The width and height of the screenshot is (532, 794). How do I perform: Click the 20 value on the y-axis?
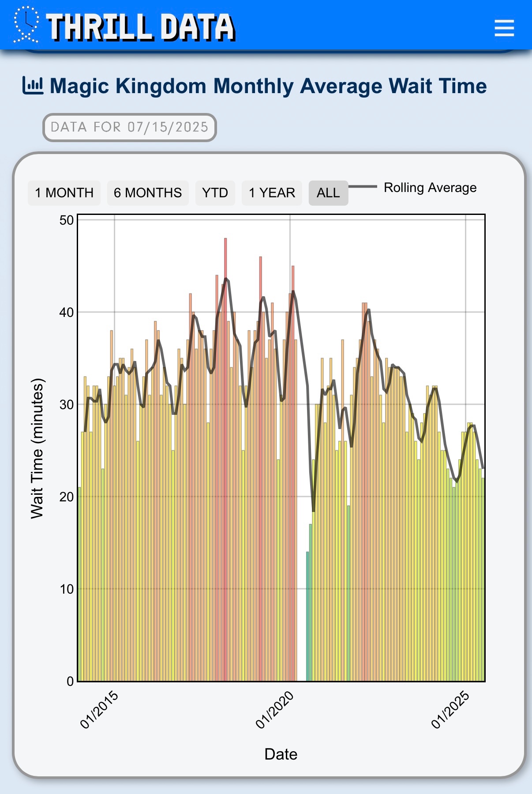tap(67, 497)
